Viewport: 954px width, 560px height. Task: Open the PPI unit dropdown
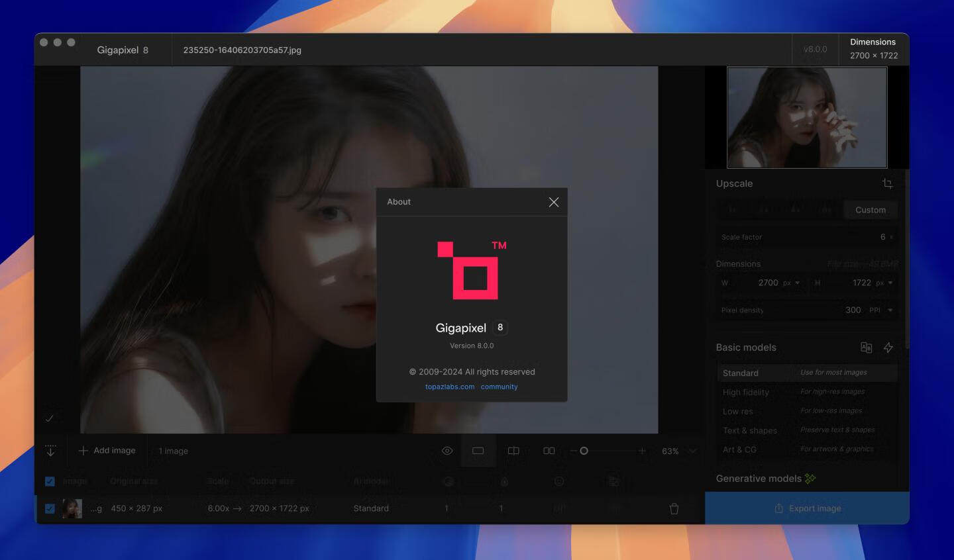[x=881, y=310]
